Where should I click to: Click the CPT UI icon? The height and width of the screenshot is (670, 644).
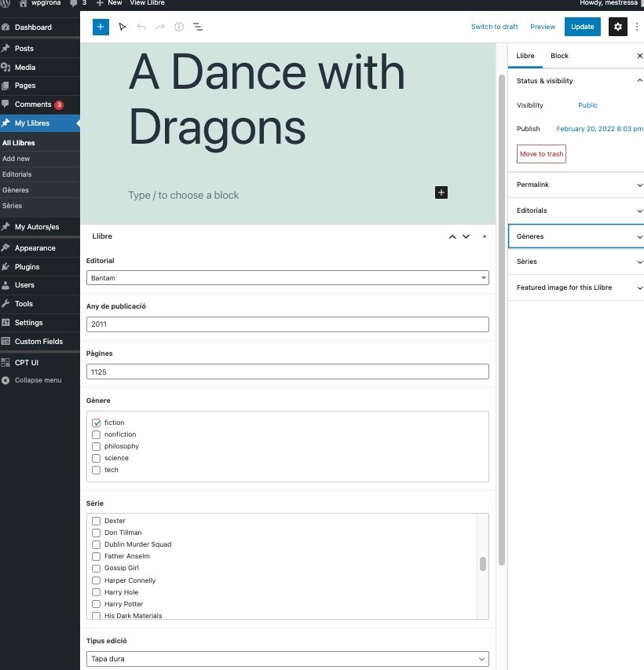[x=5, y=362]
